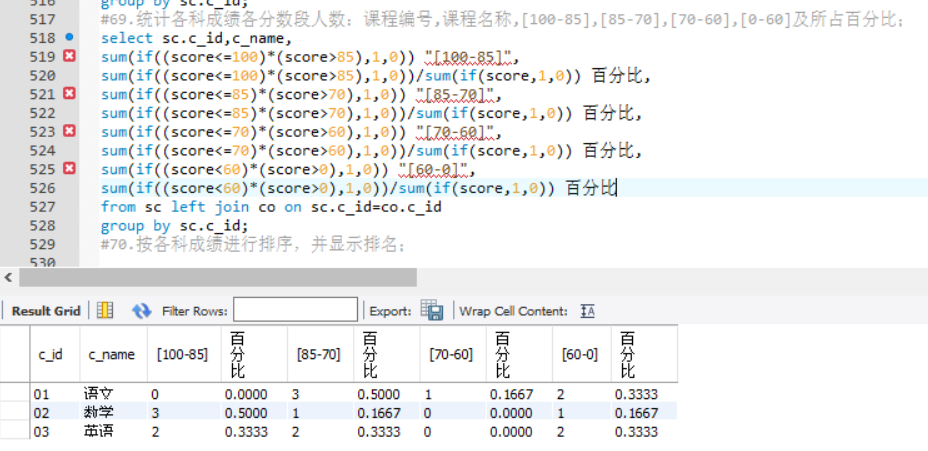The height and width of the screenshot is (451, 928).
Task: Click the Export label in result toolbar
Action: (391, 311)
